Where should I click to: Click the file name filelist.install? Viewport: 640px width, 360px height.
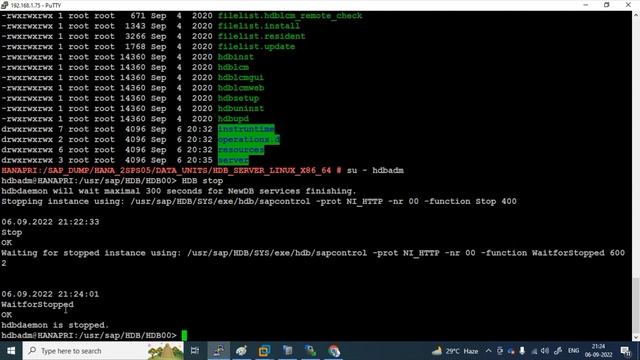coord(259,26)
